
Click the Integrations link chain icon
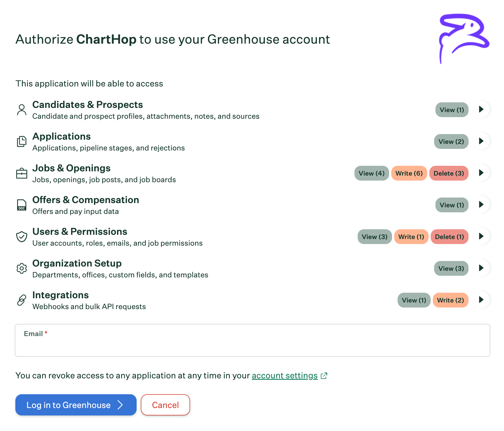(x=22, y=300)
